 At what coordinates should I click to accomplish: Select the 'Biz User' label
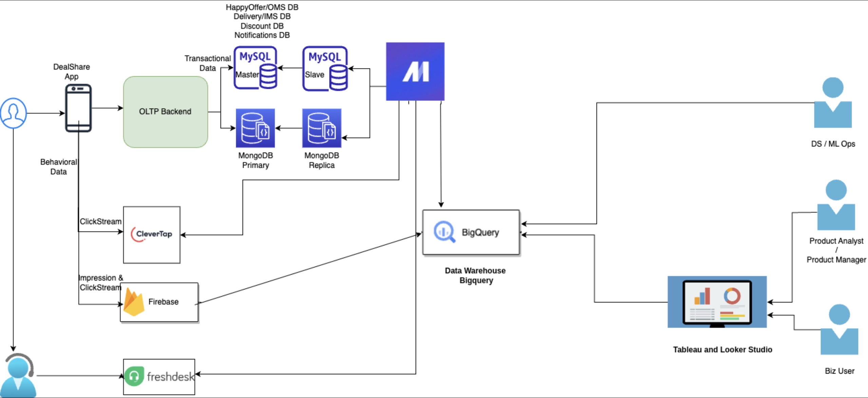click(x=839, y=371)
